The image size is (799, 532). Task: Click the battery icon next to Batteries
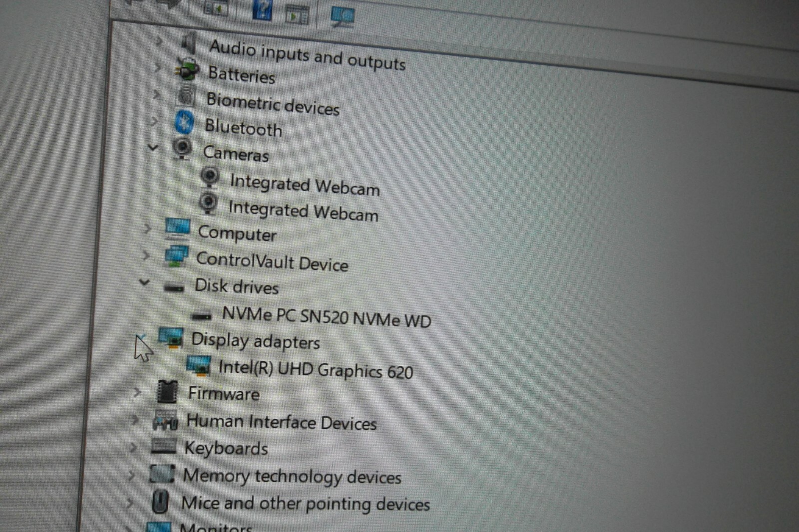click(187, 69)
